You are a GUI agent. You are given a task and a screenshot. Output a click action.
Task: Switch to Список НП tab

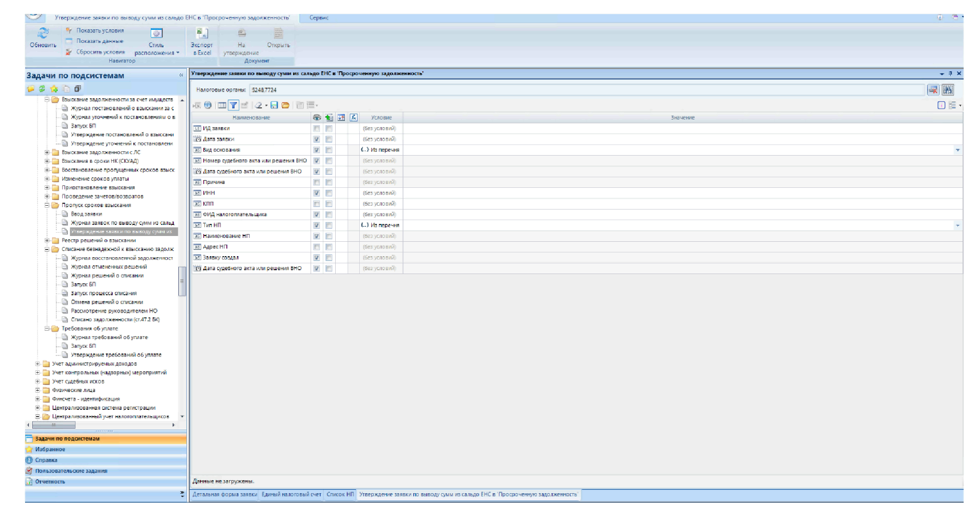(x=340, y=494)
